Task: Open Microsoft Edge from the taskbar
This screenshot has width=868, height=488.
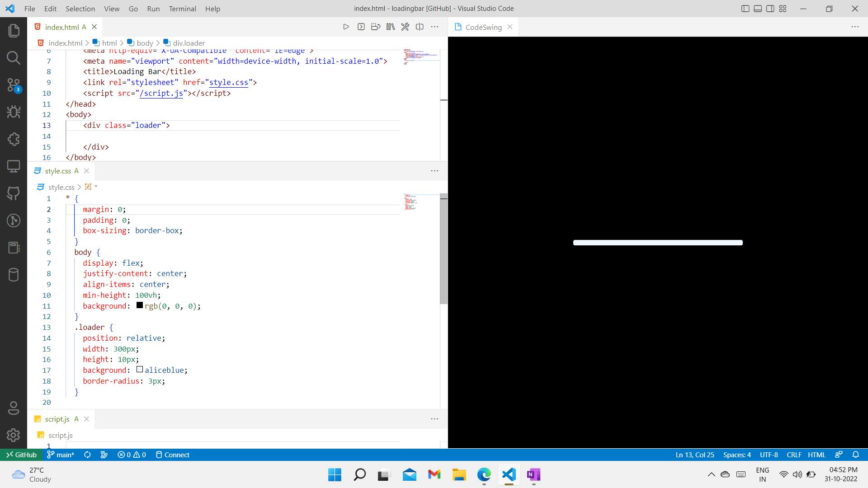Action: coord(484,474)
